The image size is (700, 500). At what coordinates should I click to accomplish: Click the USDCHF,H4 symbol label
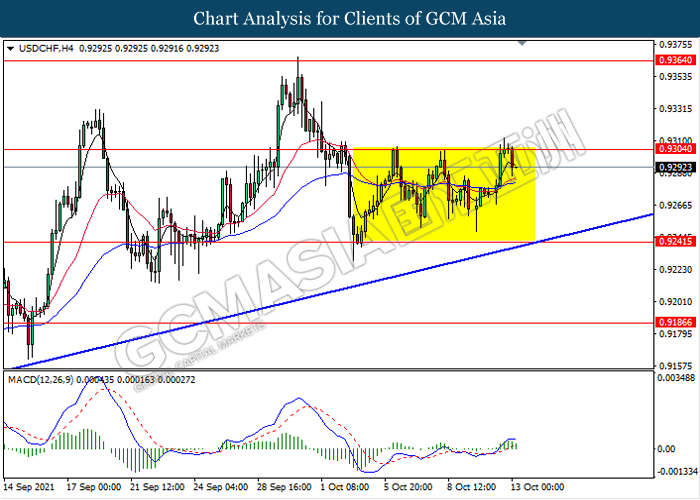click(46, 48)
